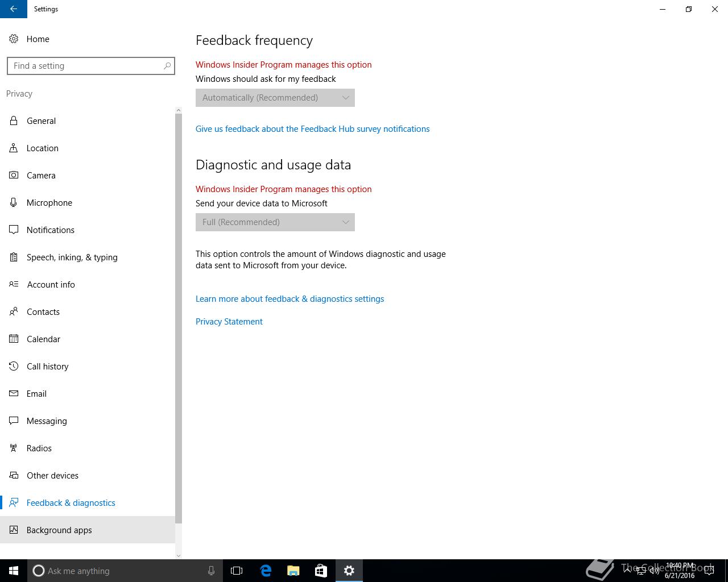728x582 pixels.
Task: Click the Email label in the sidebar
Action: (x=36, y=394)
